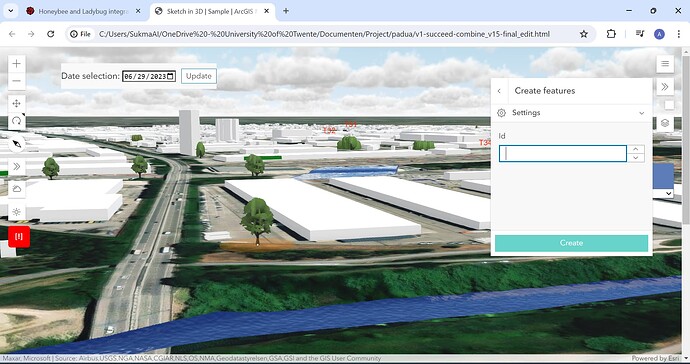Activate the pan navigation tool
The image size is (690, 364).
coord(16,103)
